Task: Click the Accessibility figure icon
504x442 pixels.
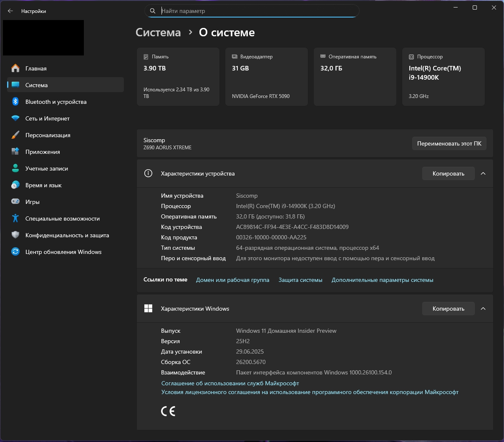Action: [x=15, y=218]
